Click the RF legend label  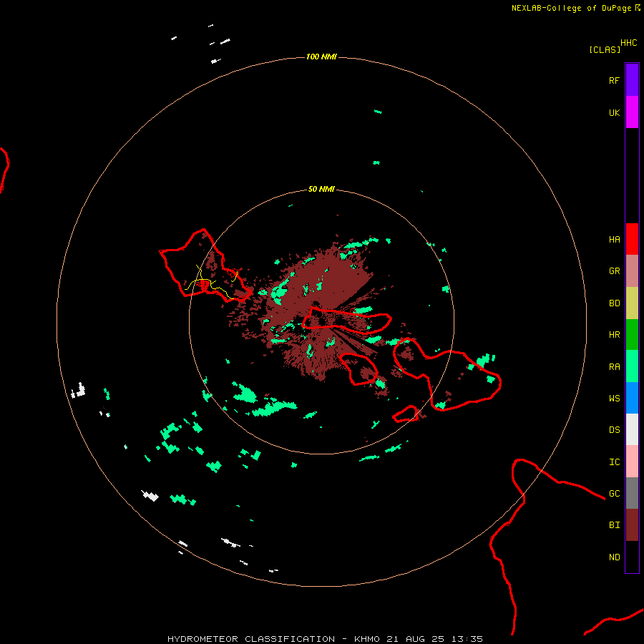click(x=614, y=80)
